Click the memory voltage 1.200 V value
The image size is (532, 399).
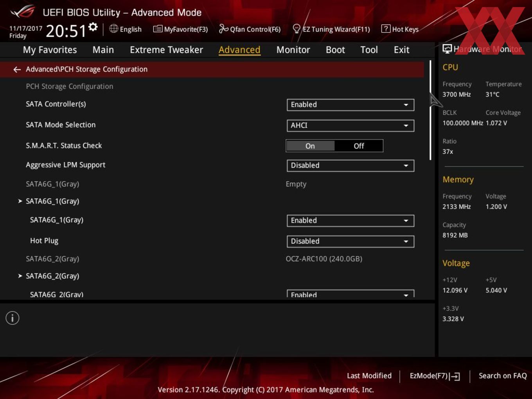tap(496, 207)
